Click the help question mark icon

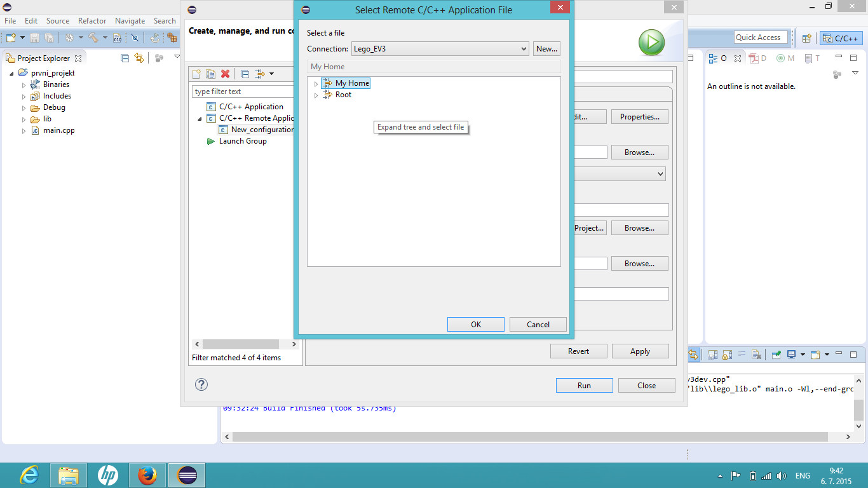tap(201, 384)
